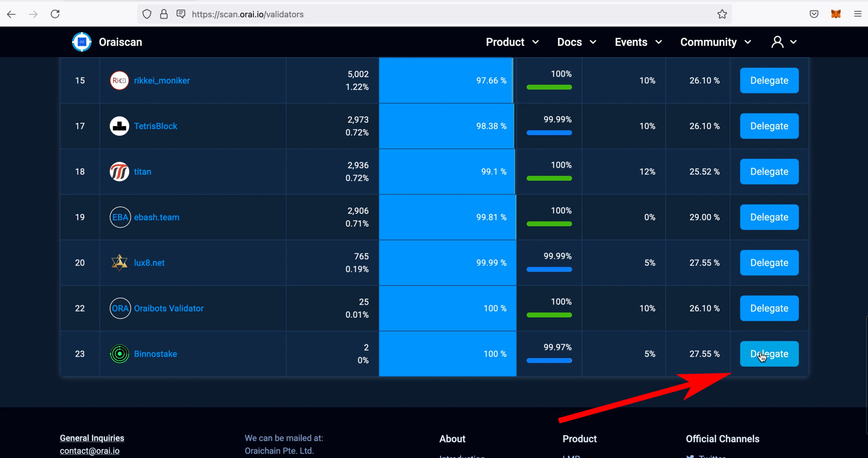Click the 12% commission value for titan
868x458 pixels.
647,172
